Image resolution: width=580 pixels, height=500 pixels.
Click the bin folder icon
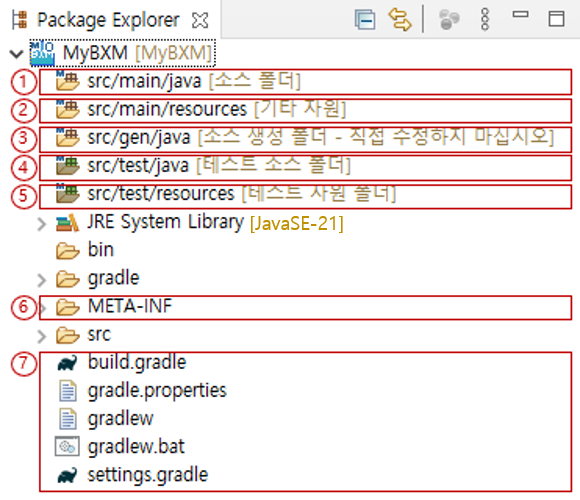click(x=67, y=251)
